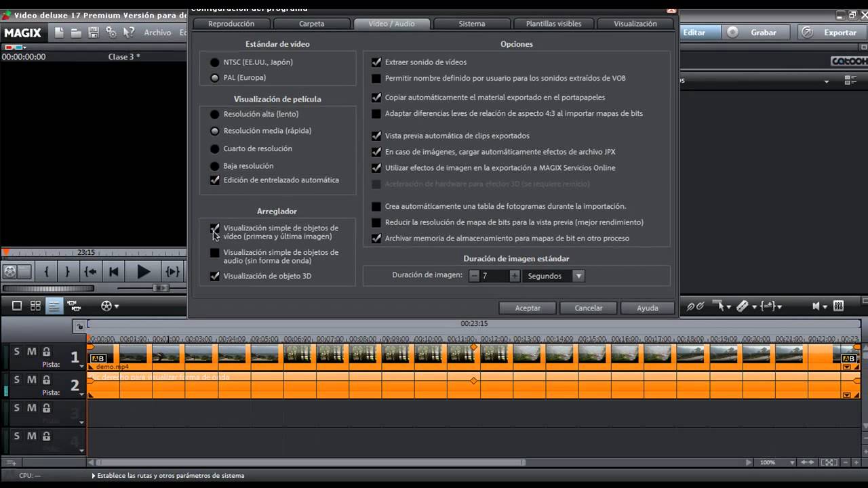868x488 pixels.
Task: Click the speaker volume icon
Action: tap(816, 306)
